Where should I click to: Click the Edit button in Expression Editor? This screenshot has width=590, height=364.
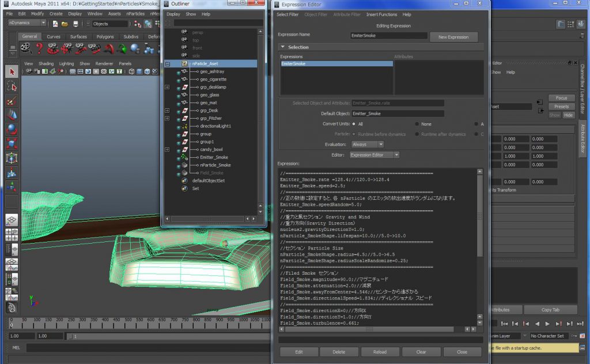299,352
